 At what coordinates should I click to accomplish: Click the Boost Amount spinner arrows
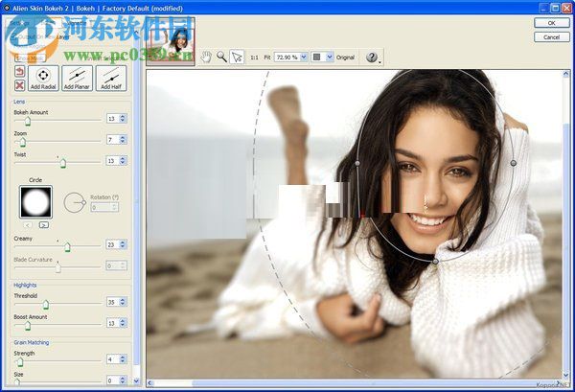(x=123, y=323)
